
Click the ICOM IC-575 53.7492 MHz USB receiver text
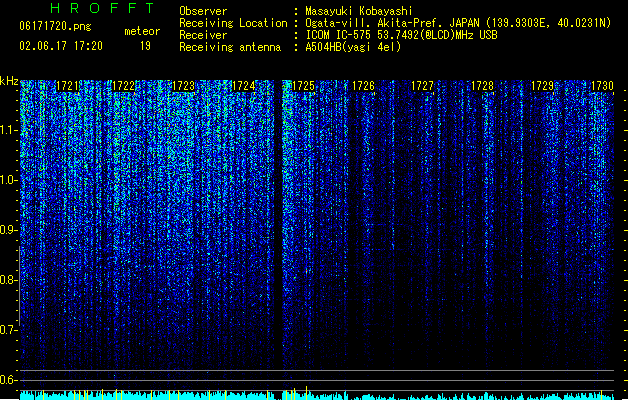(402, 35)
